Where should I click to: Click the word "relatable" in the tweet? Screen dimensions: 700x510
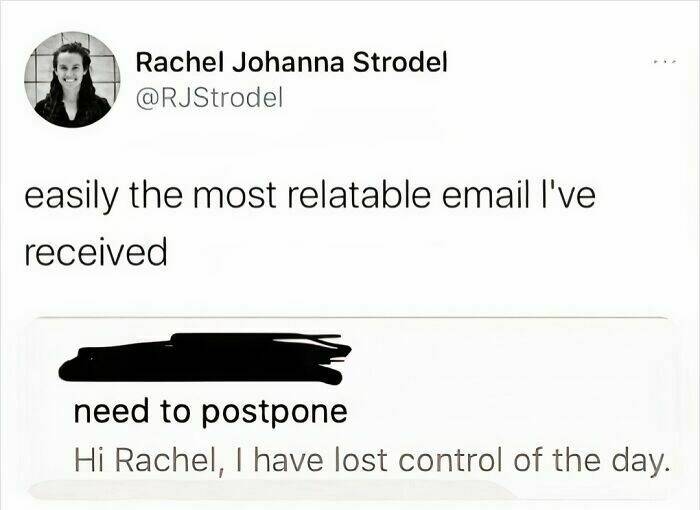pyautogui.click(x=364, y=196)
